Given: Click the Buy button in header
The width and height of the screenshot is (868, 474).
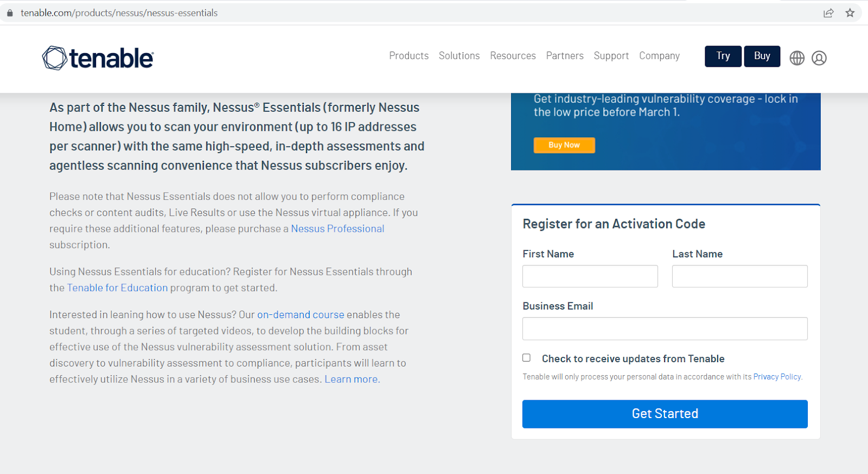Looking at the screenshot, I should point(762,56).
